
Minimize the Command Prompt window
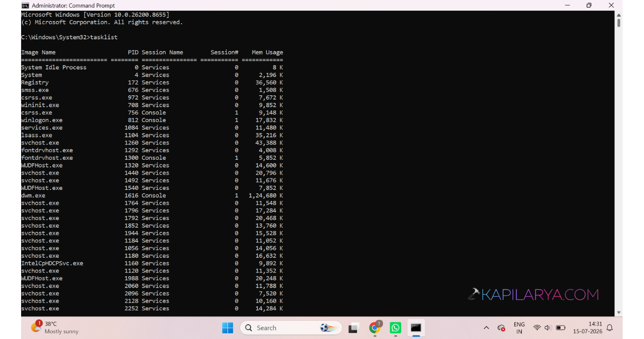568,6
